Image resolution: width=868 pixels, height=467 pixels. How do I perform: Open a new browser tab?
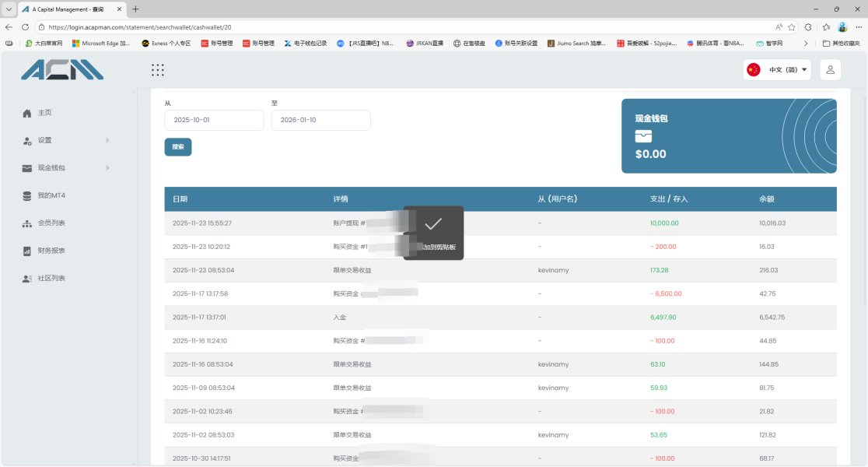coord(136,9)
